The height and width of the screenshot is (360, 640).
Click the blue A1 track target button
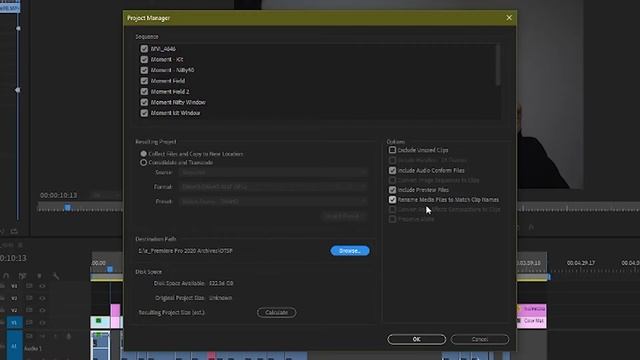pyautogui.click(x=14, y=345)
